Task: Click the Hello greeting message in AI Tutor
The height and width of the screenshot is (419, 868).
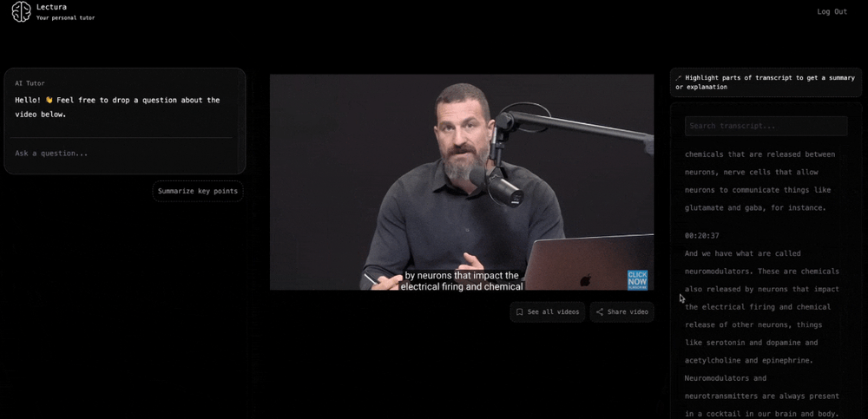Action: click(x=117, y=108)
